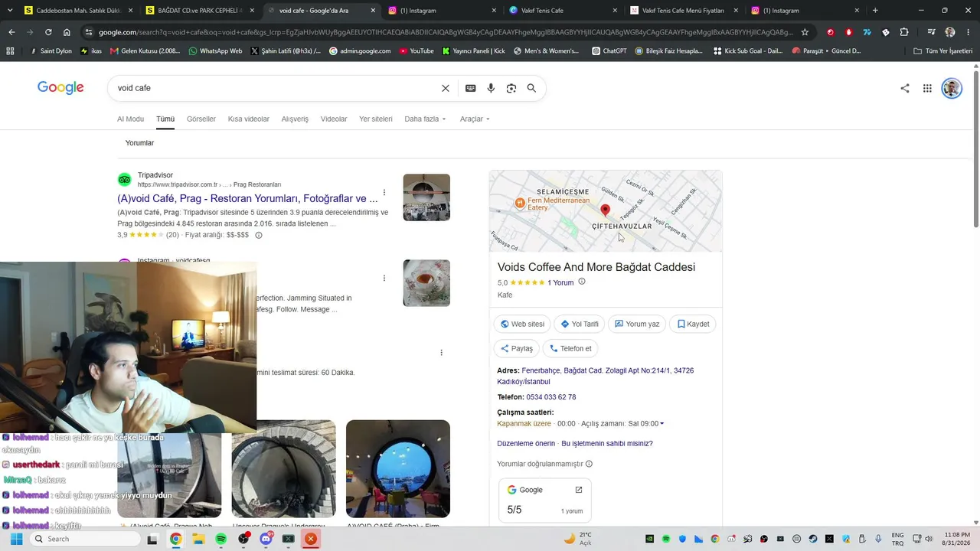Click the Düzenleme önerin link
980x551 pixels.
coord(526,444)
